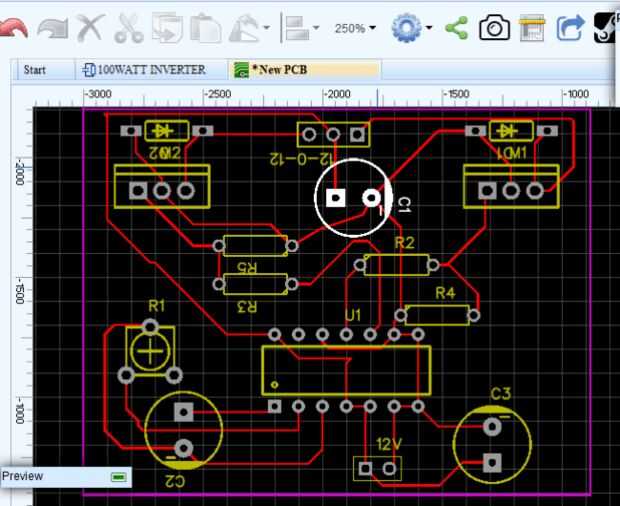Image resolution: width=620 pixels, height=506 pixels.
Task: Click the BOM table icon
Action: (x=532, y=28)
